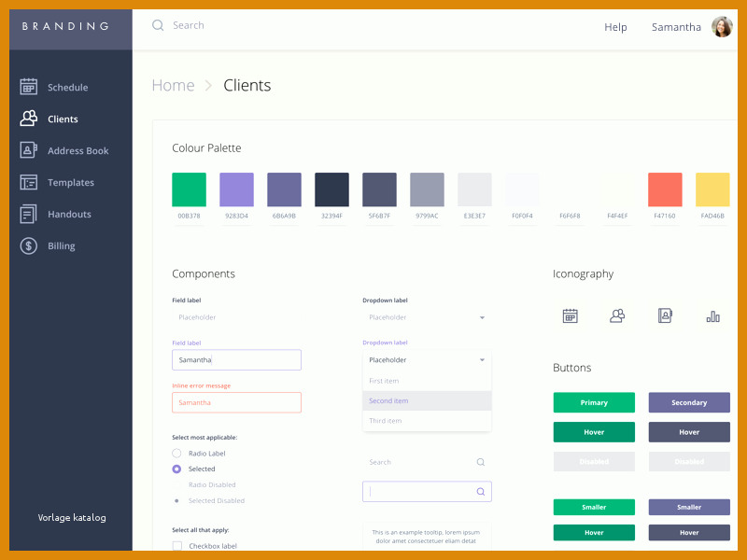The width and height of the screenshot is (747, 560).
Task: Click the first Placeholder text field
Action: tap(237, 317)
